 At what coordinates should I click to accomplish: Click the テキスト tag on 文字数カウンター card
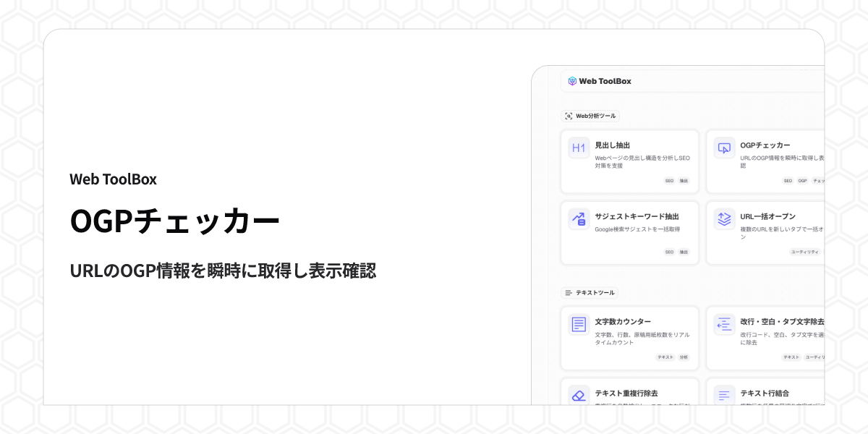point(665,357)
